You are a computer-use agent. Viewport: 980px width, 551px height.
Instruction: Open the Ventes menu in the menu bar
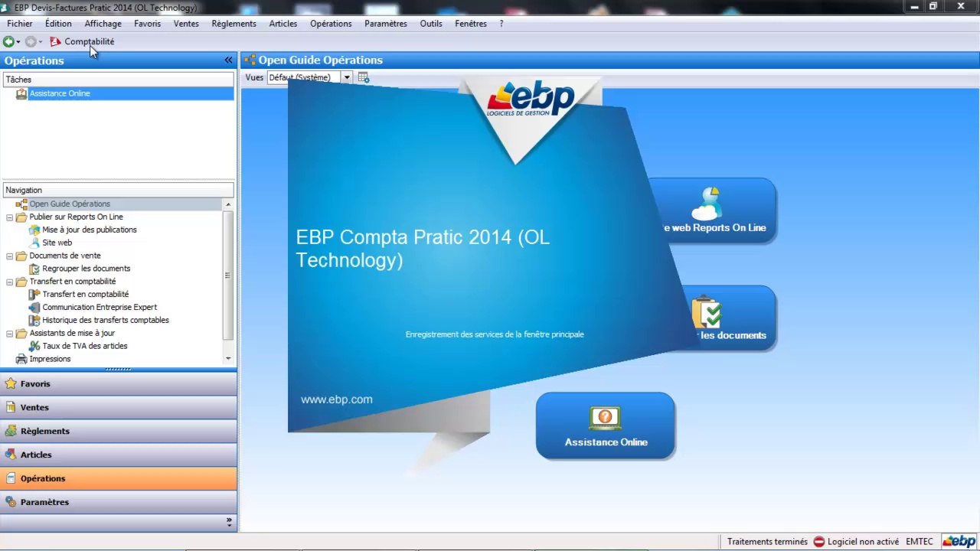186,24
